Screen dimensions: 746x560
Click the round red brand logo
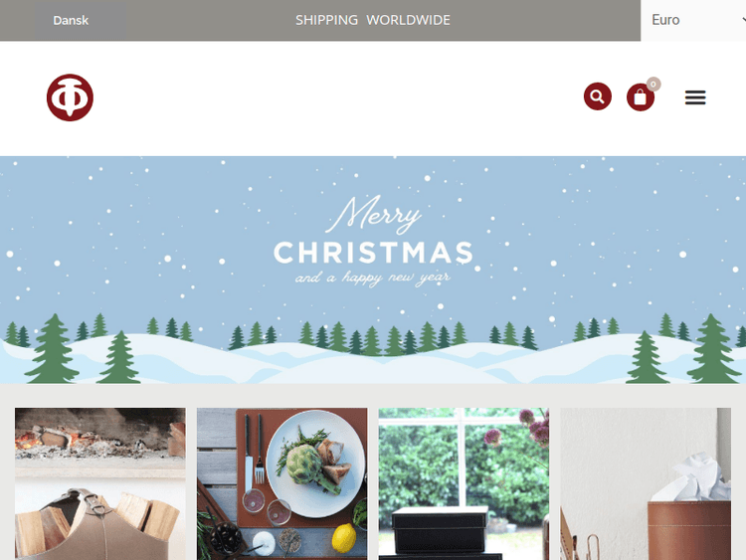point(70,97)
